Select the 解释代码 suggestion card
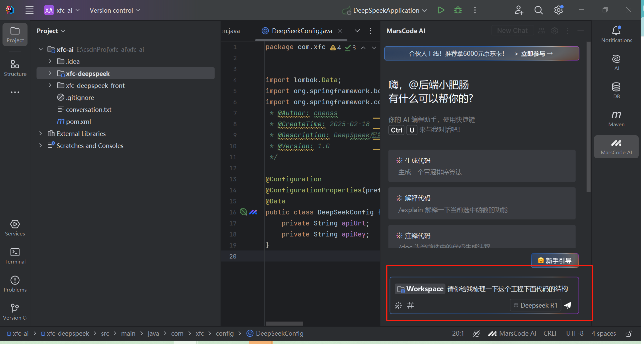This screenshot has width=644, height=344. click(482, 203)
